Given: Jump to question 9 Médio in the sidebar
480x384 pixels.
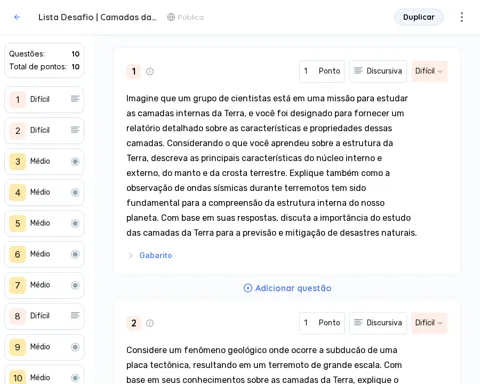Looking at the screenshot, I should tap(44, 347).
